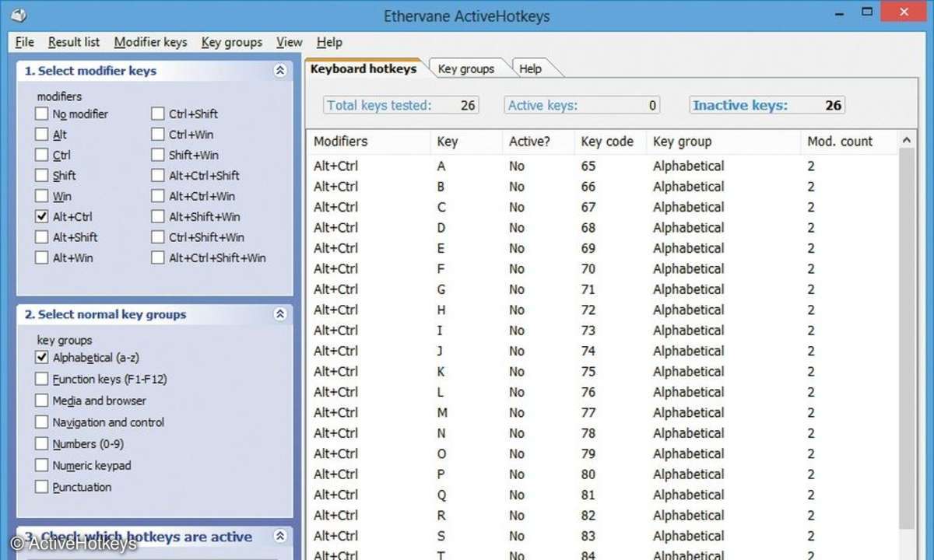Viewport: 934px width, 560px height.
Task: Check the Ctrl+Shift modifier checkbox
Action: (x=158, y=114)
